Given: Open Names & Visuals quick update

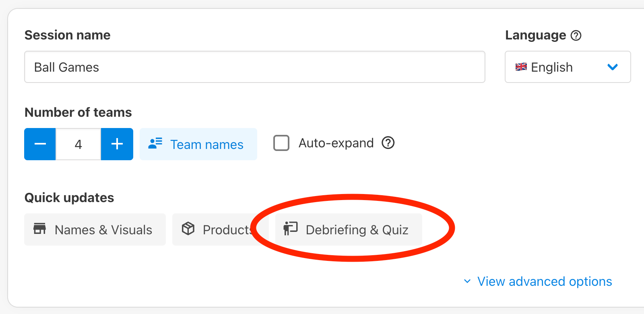Looking at the screenshot, I should click(95, 229).
